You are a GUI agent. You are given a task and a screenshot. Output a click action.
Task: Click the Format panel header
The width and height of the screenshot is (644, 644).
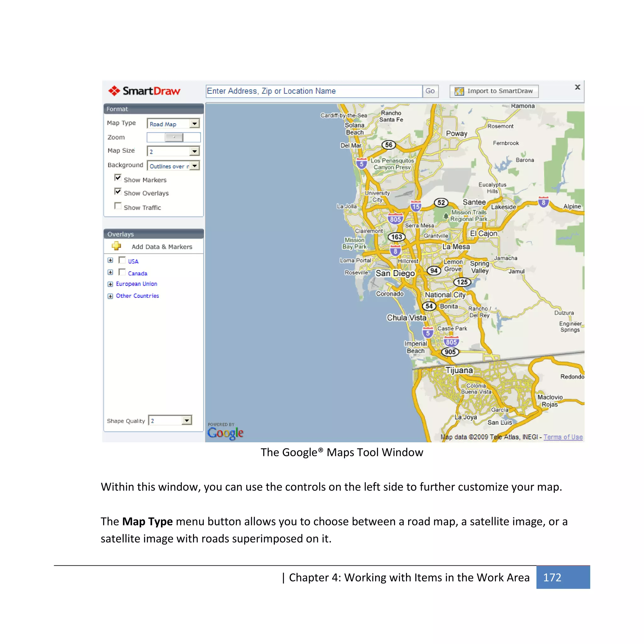point(154,109)
